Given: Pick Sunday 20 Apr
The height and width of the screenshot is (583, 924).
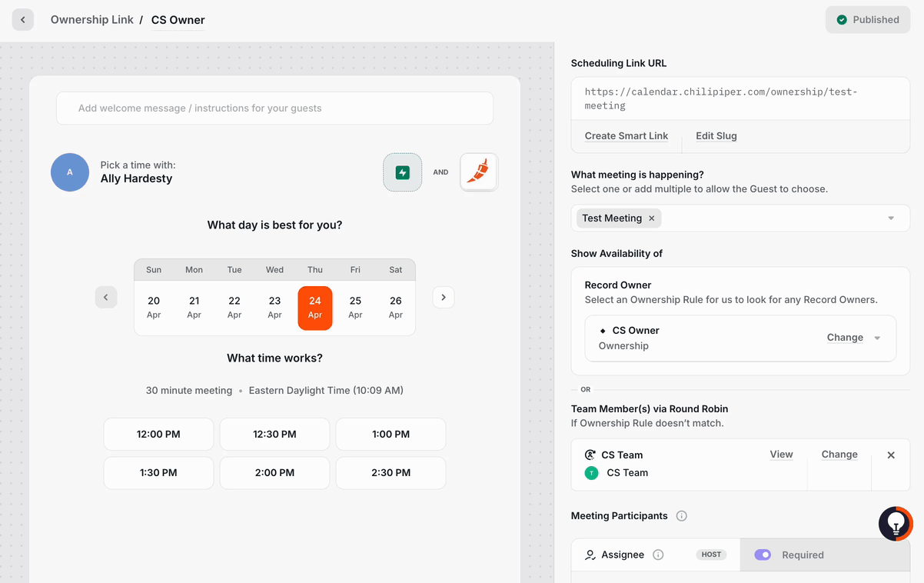Looking at the screenshot, I should (x=154, y=308).
